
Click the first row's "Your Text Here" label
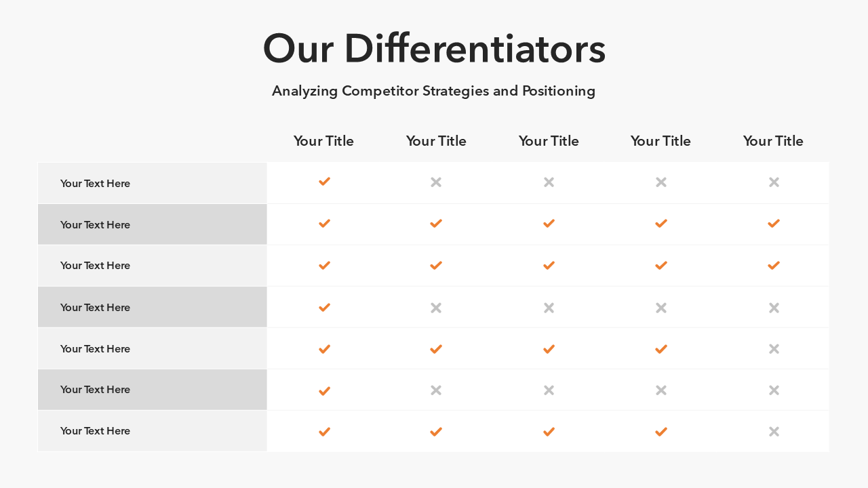pyautogui.click(x=95, y=184)
